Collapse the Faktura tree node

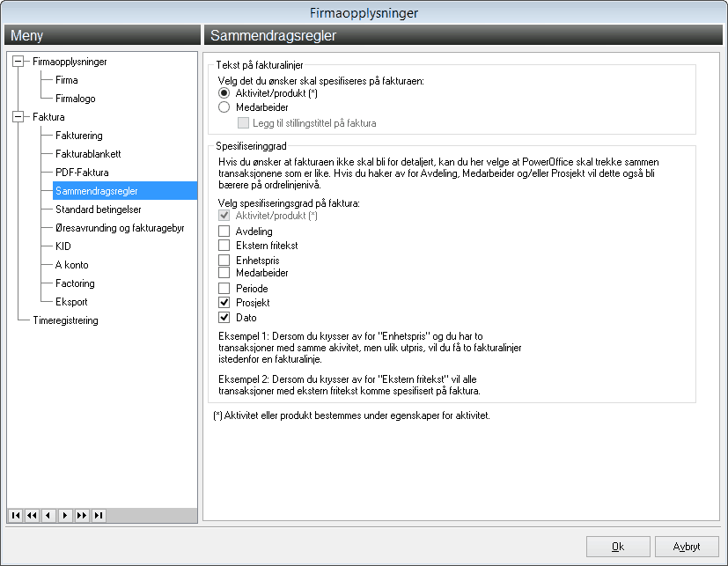18,117
